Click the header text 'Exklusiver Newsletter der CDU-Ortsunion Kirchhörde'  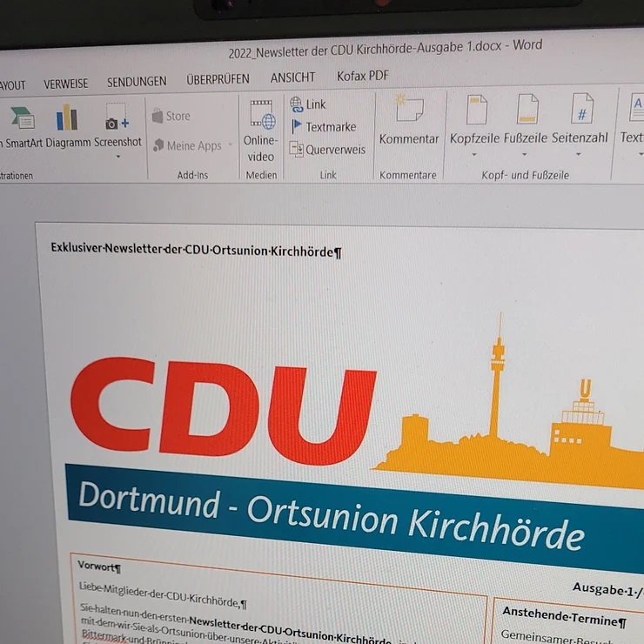click(196, 250)
